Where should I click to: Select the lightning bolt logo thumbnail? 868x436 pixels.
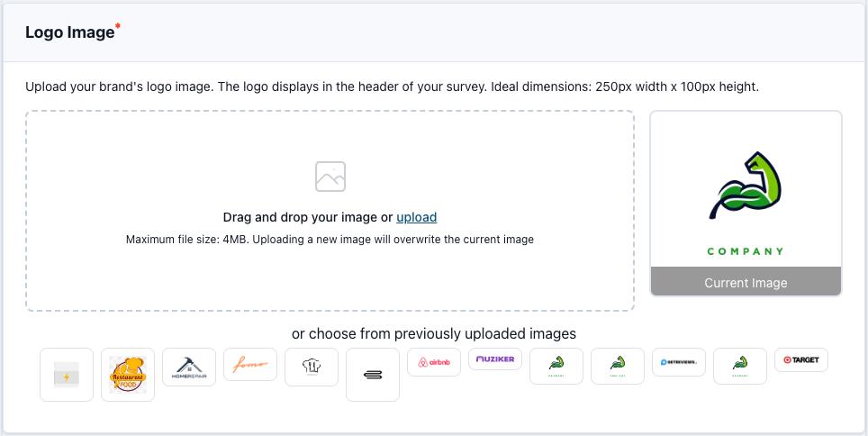tap(67, 374)
